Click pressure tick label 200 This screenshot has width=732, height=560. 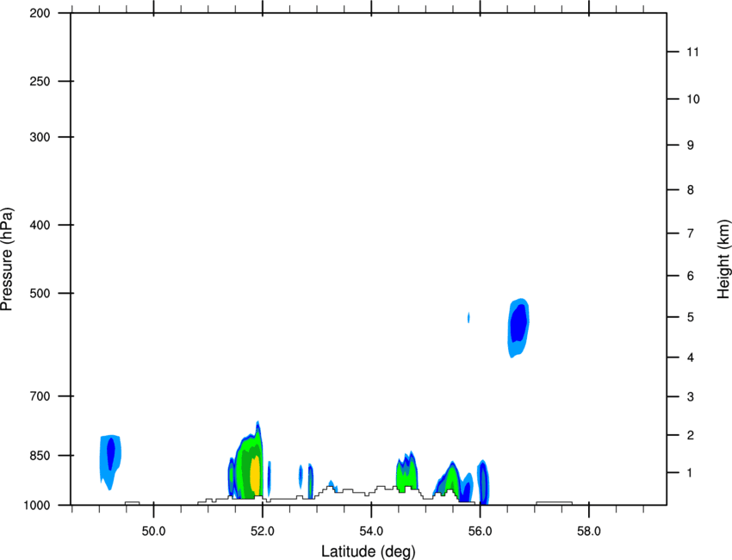pyautogui.click(x=40, y=13)
